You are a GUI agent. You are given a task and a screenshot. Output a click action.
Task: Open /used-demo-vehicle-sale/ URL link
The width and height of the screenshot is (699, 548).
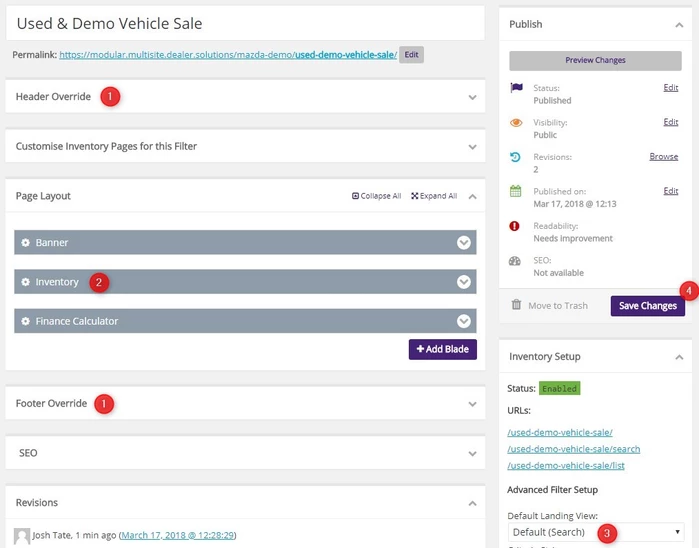[x=560, y=433]
